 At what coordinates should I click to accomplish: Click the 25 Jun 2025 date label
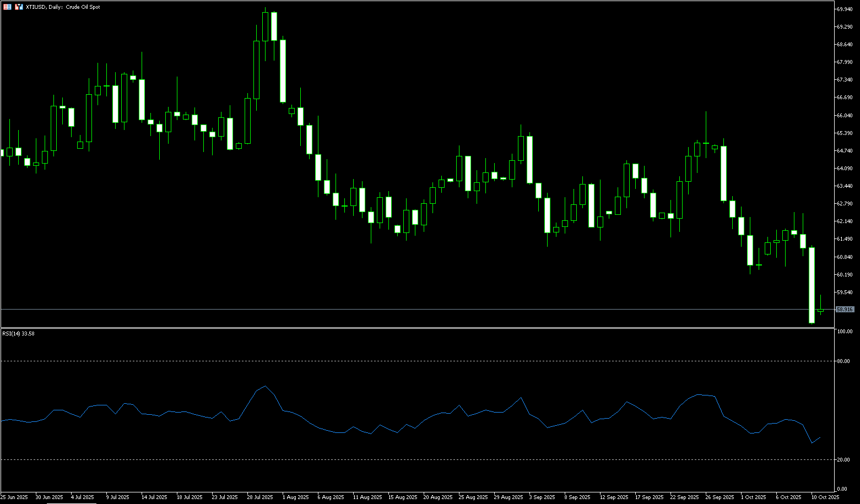pyautogui.click(x=14, y=497)
